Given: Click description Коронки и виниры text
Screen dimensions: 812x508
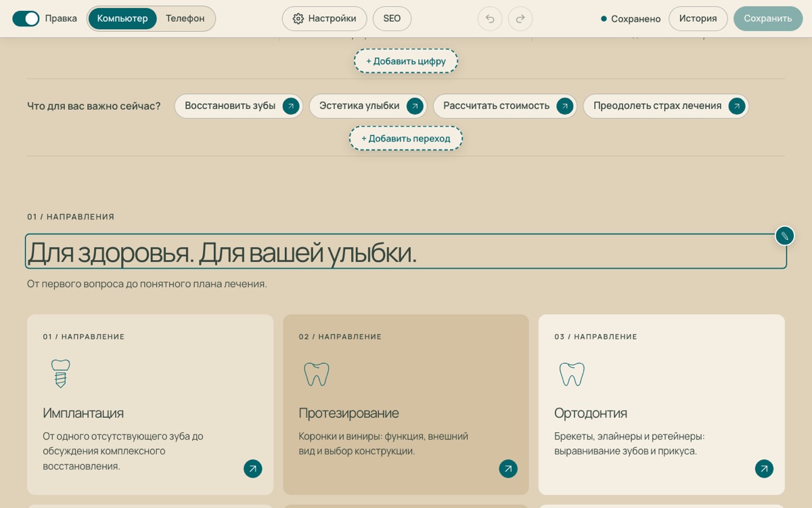Looking at the screenshot, I should [x=383, y=444].
